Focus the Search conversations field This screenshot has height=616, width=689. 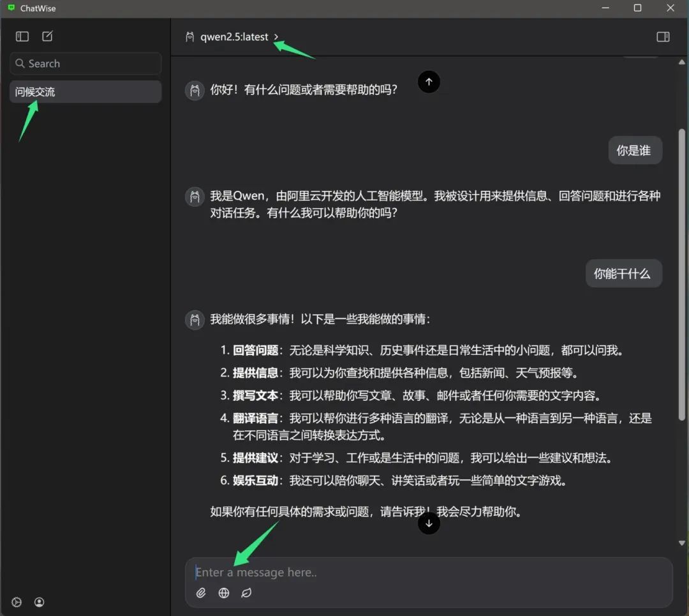[85, 63]
